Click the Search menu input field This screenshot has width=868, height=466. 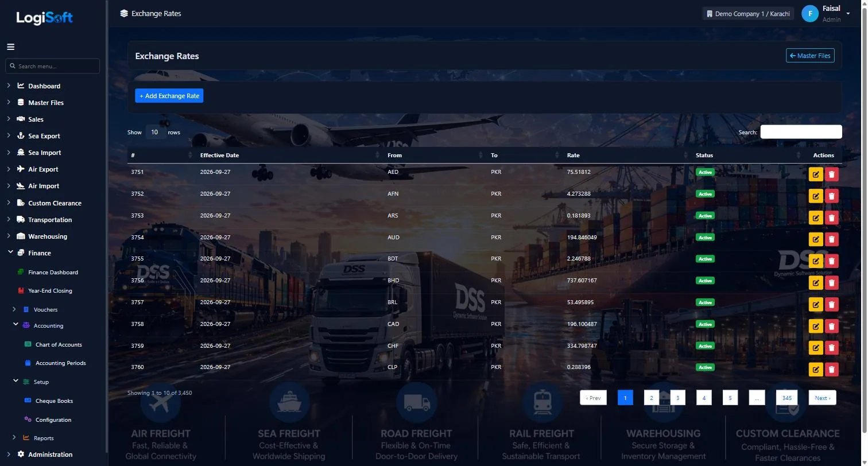click(52, 66)
